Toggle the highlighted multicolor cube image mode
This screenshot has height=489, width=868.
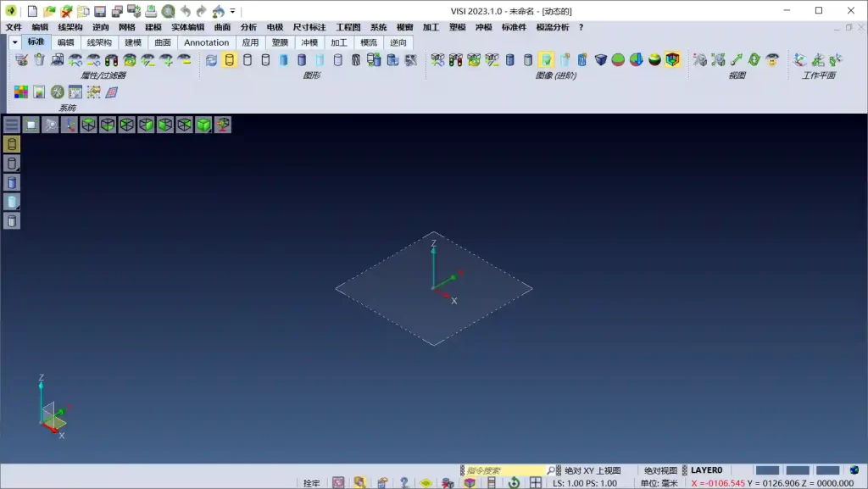pos(672,60)
